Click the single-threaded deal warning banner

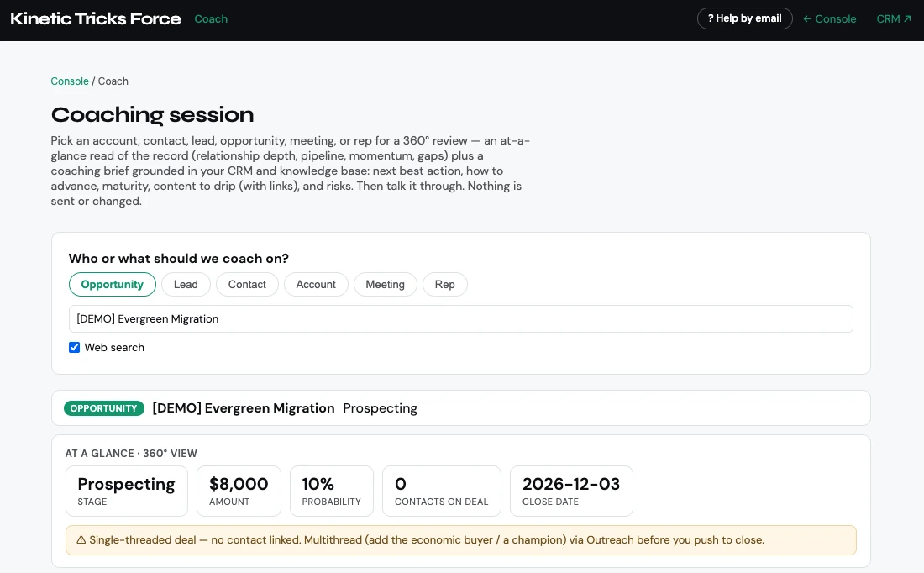(x=461, y=540)
